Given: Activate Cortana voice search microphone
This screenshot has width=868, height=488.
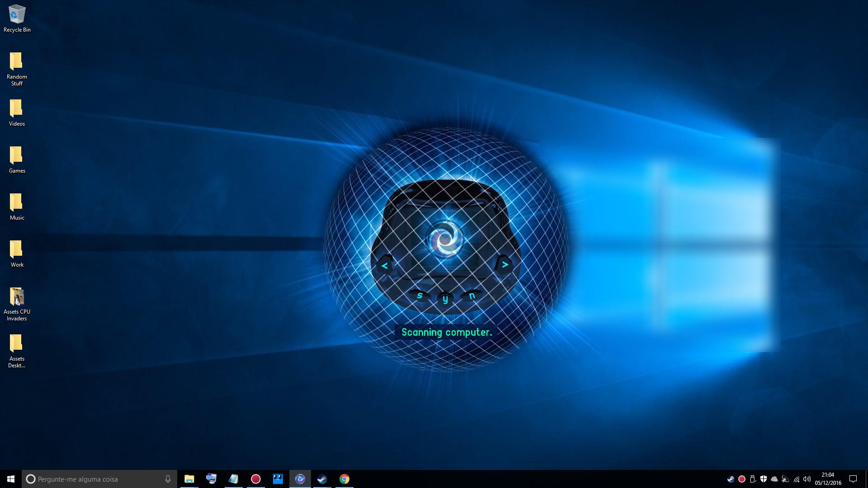Looking at the screenshot, I should pyautogui.click(x=168, y=479).
